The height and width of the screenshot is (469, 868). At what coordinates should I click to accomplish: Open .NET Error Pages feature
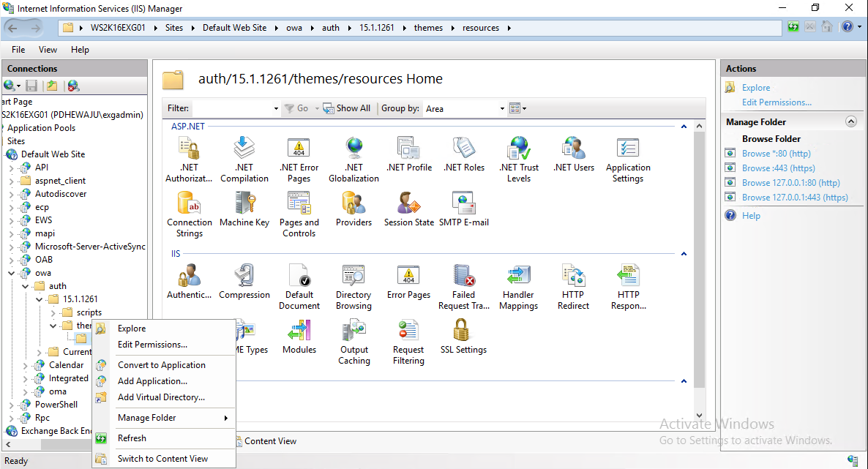(299, 160)
